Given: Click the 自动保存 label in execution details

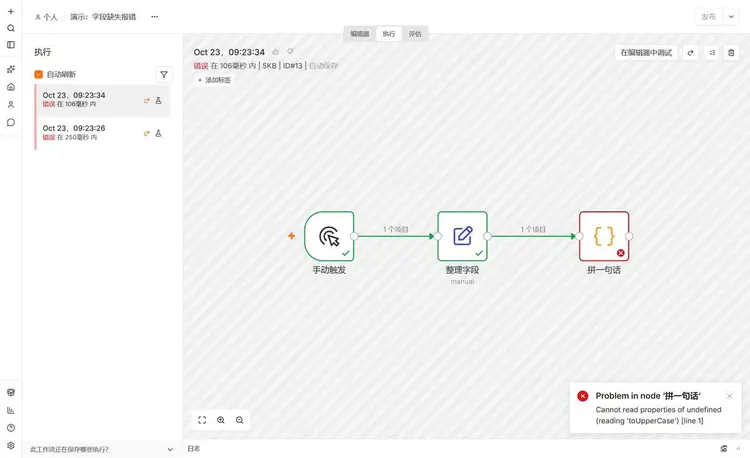Looking at the screenshot, I should coord(323,65).
